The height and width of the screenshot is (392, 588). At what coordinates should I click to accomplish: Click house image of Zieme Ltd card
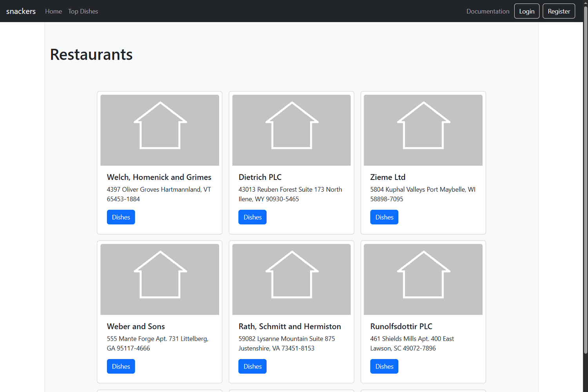[x=423, y=130]
